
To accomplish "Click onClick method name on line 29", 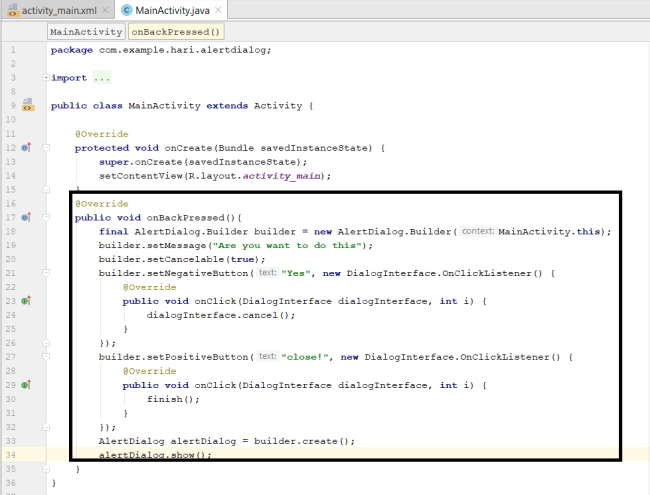I will point(215,385).
